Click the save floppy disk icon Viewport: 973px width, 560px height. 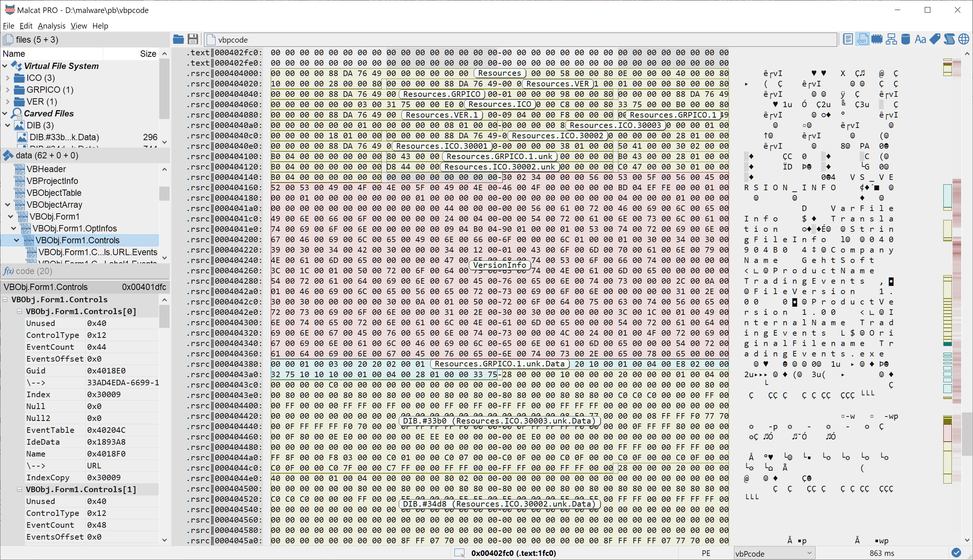click(193, 39)
